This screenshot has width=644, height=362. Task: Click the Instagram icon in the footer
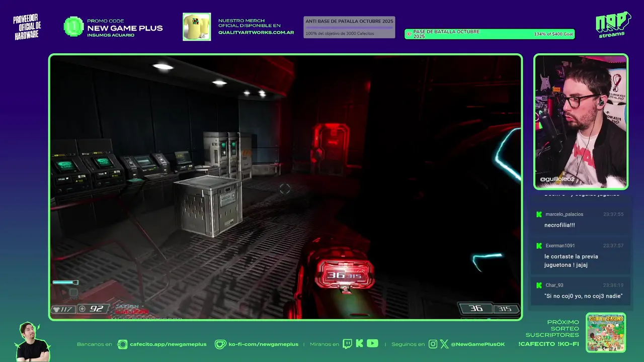433,344
